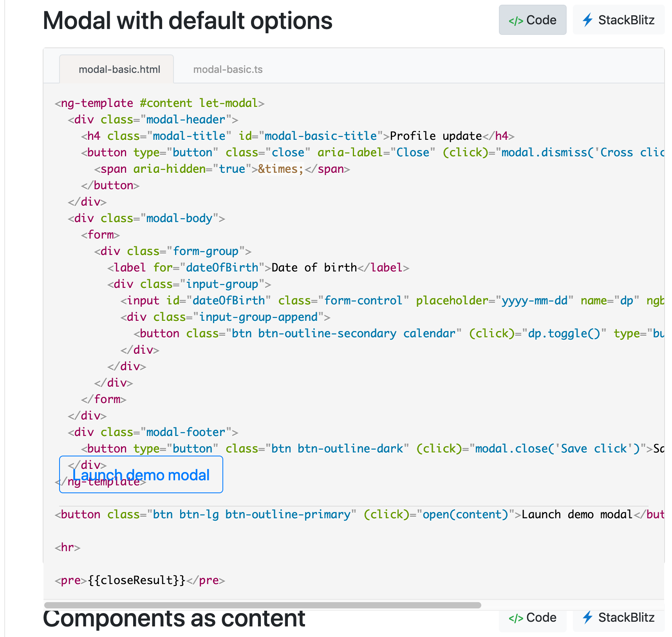Click the Date of birth label in code
The height and width of the screenshot is (637, 672).
click(x=313, y=268)
